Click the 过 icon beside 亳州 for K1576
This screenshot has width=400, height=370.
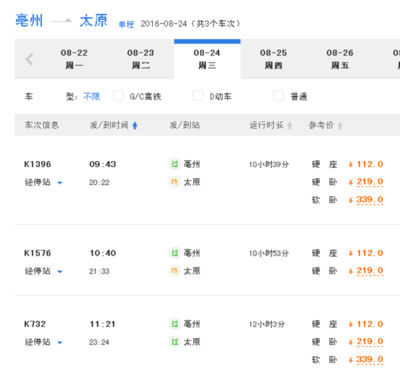pos(175,253)
